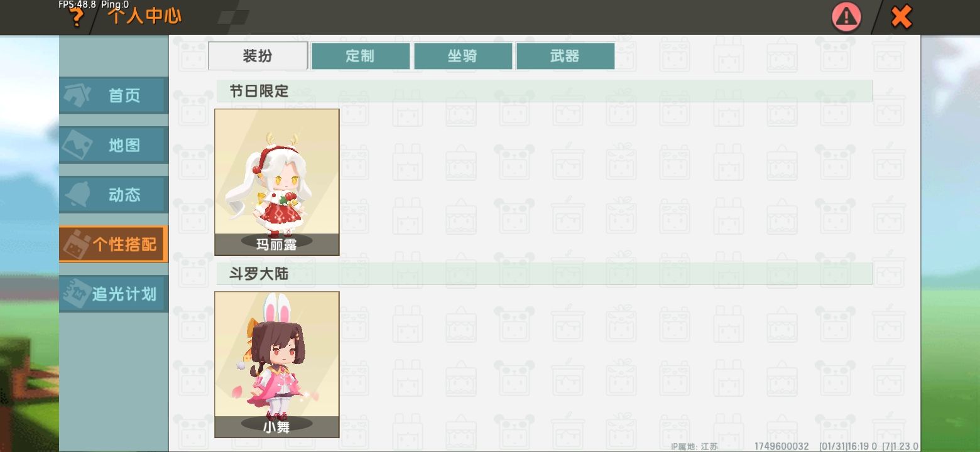This screenshot has width=980, height=452.
Task: Open the 坐骑 mounts tab
Action: 462,56
